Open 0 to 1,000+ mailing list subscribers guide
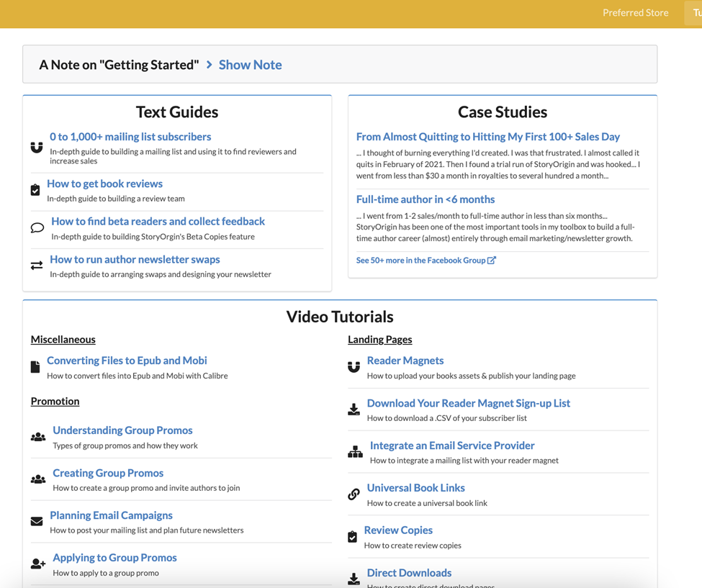The image size is (702, 588). click(130, 137)
